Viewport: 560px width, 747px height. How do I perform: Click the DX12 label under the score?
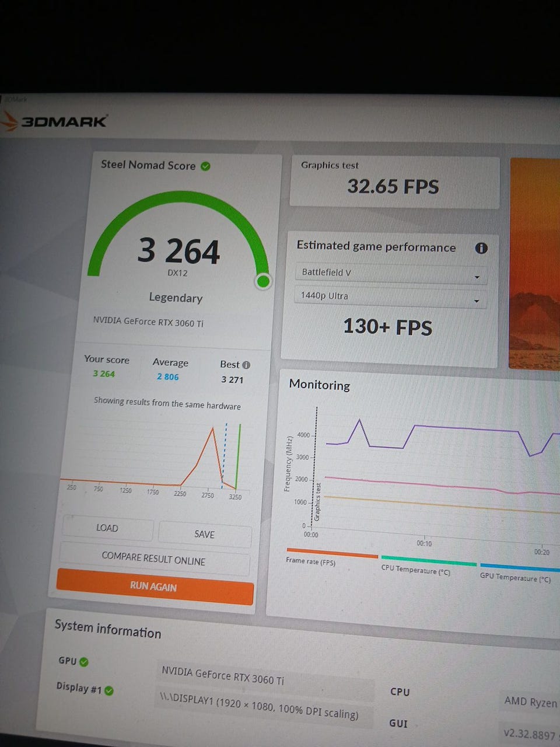pos(177,273)
